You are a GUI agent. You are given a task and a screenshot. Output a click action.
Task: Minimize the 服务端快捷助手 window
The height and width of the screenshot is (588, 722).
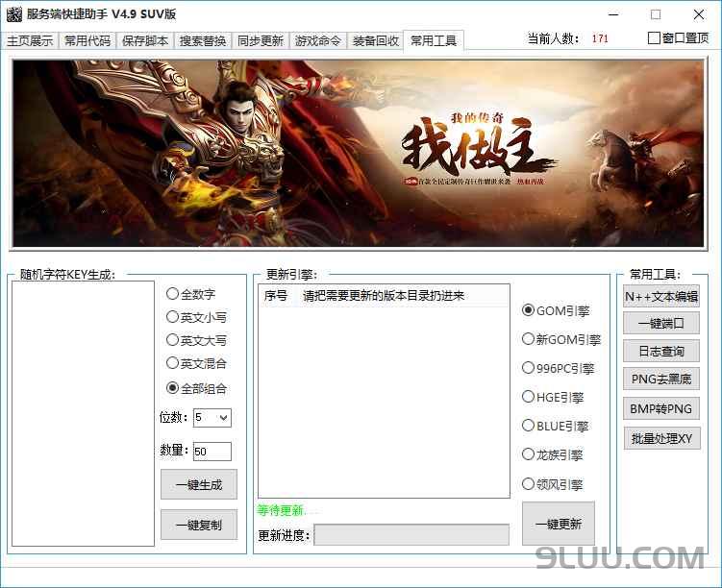[613, 14]
